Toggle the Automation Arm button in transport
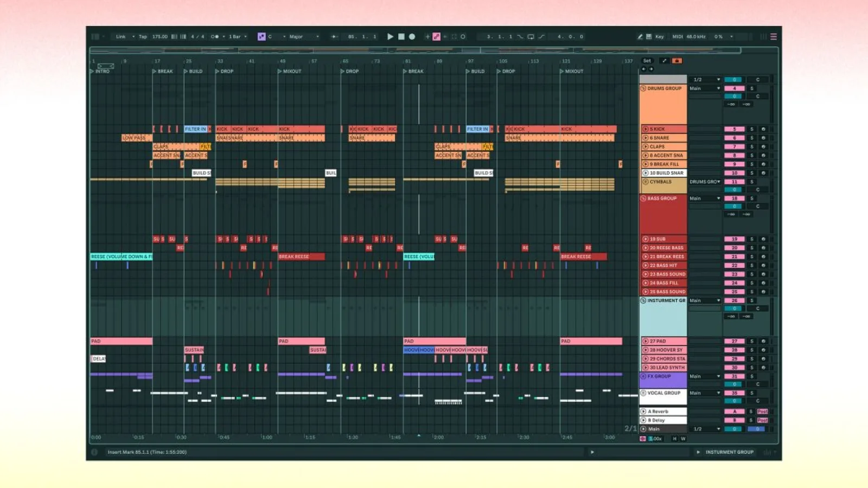Image resolution: width=868 pixels, height=488 pixels. pyautogui.click(x=436, y=36)
